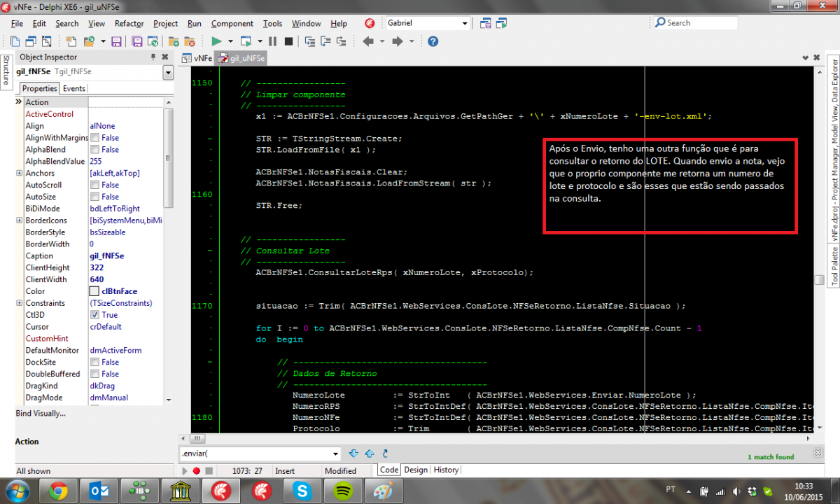Click the Trace Into toolbar icon
Screen dimensions: 840x504
(310, 41)
